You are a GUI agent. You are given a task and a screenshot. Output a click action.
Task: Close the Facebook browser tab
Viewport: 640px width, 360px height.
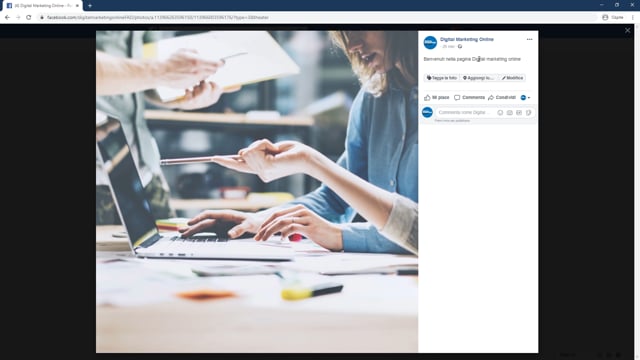coord(77,6)
